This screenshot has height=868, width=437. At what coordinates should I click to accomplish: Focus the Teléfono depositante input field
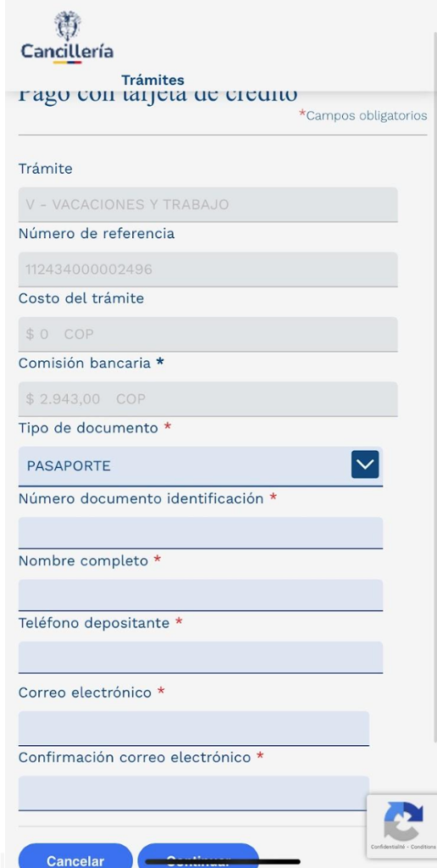pyautogui.click(x=200, y=657)
